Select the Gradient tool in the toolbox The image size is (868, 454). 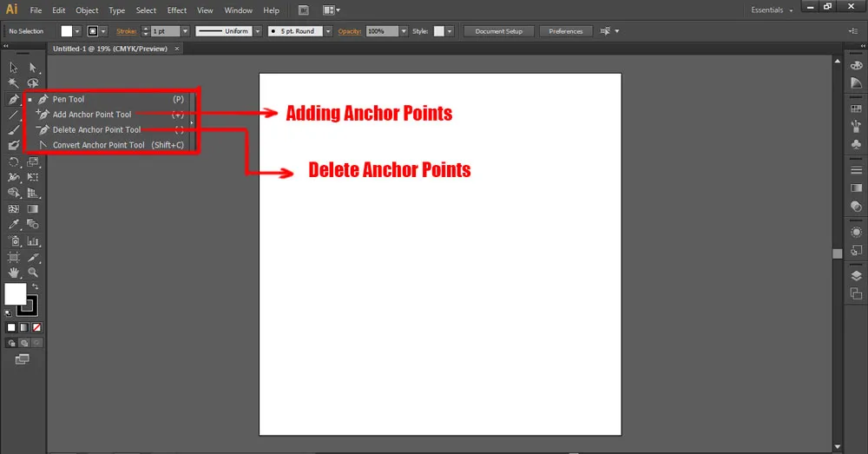33,208
